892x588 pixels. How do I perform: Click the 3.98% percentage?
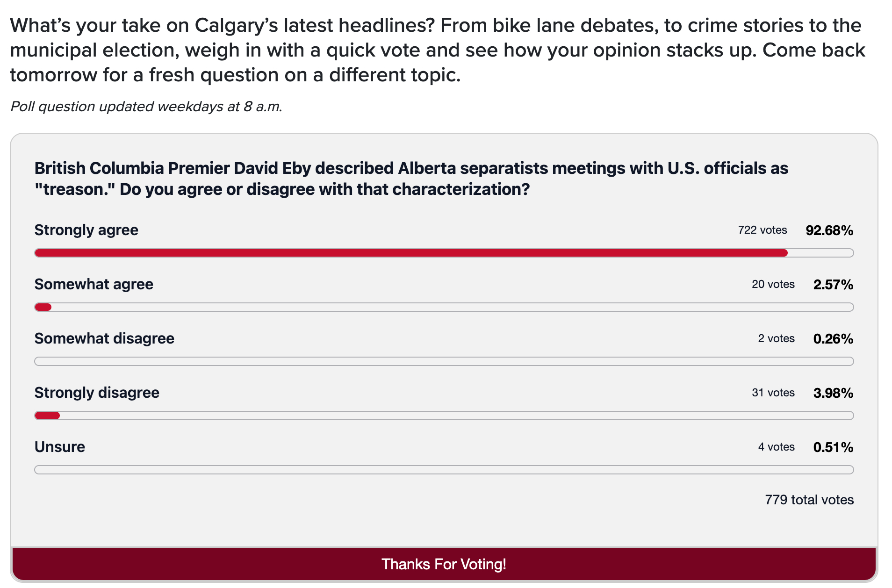(x=833, y=393)
